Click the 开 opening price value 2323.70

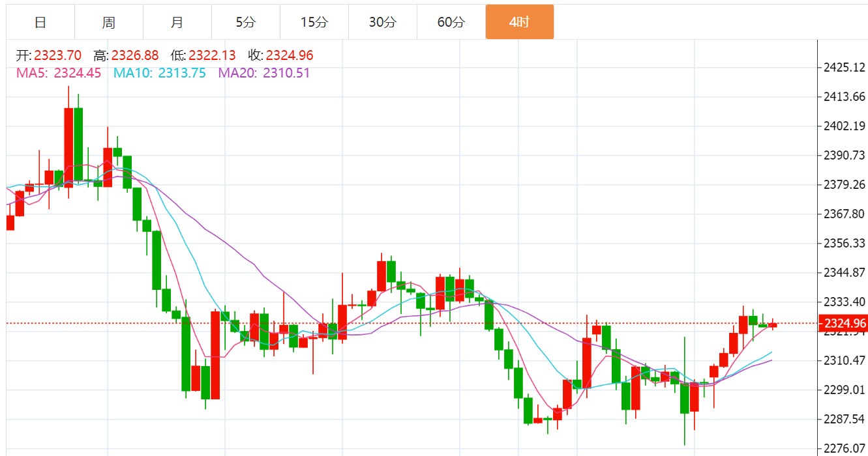[58, 55]
